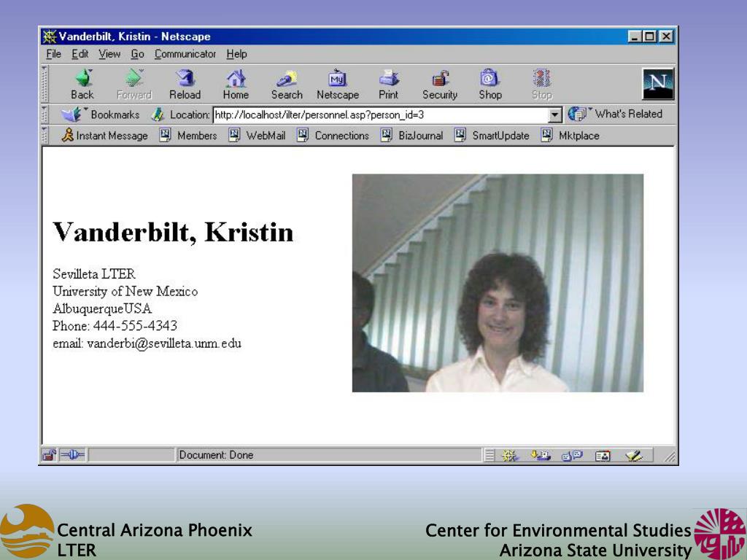Image resolution: width=747 pixels, height=560 pixels.
Task: Go back with the Back toolbar button
Action: 83,85
